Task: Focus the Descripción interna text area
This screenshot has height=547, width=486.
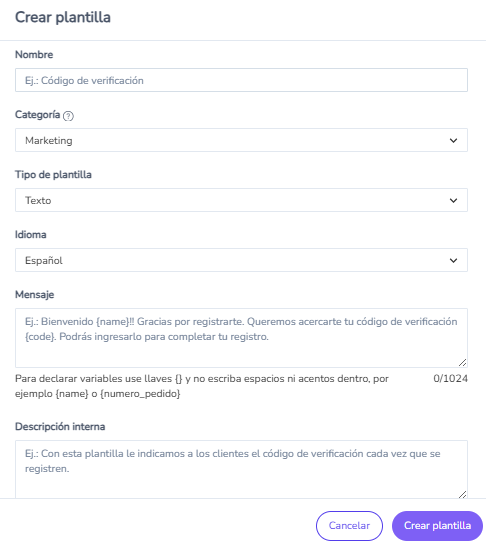Action: pyautogui.click(x=241, y=469)
